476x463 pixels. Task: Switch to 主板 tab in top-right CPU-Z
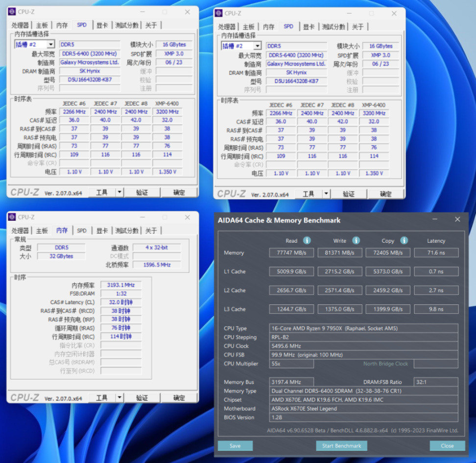click(x=249, y=27)
